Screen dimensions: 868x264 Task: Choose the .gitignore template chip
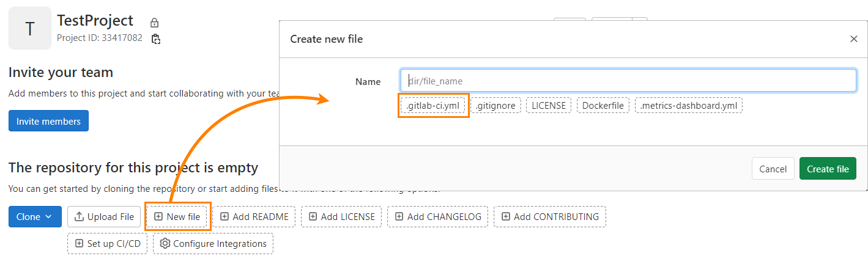click(x=495, y=106)
